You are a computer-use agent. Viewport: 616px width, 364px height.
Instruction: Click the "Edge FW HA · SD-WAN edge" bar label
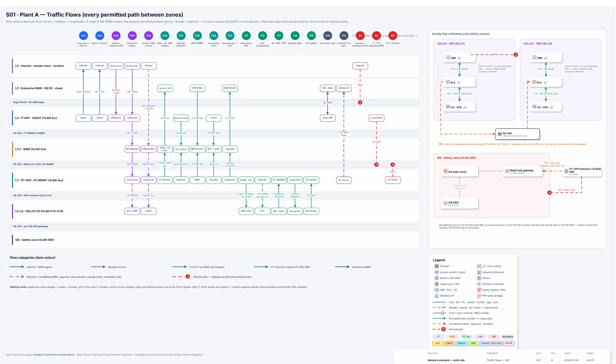(29, 103)
